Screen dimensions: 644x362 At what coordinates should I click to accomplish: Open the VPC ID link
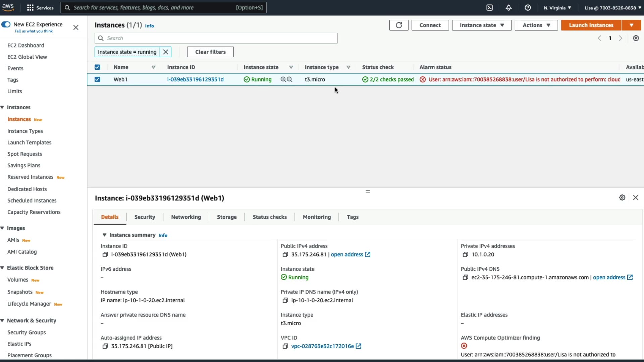coord(322,346)
